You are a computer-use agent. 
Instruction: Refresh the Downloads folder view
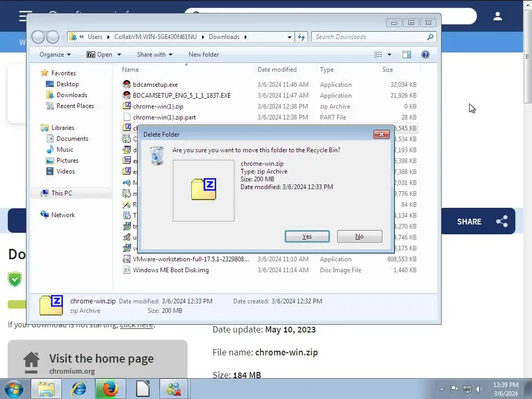(x=301, y=37)
